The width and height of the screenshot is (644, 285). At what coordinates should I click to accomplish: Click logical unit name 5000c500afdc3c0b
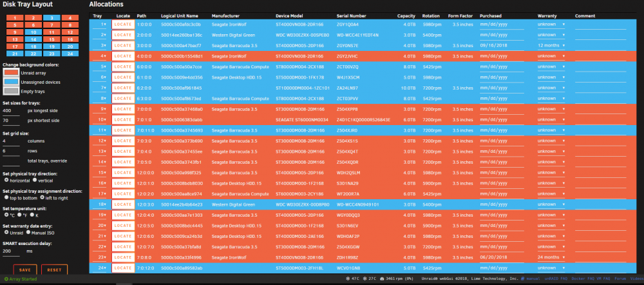tap(181, 25)
